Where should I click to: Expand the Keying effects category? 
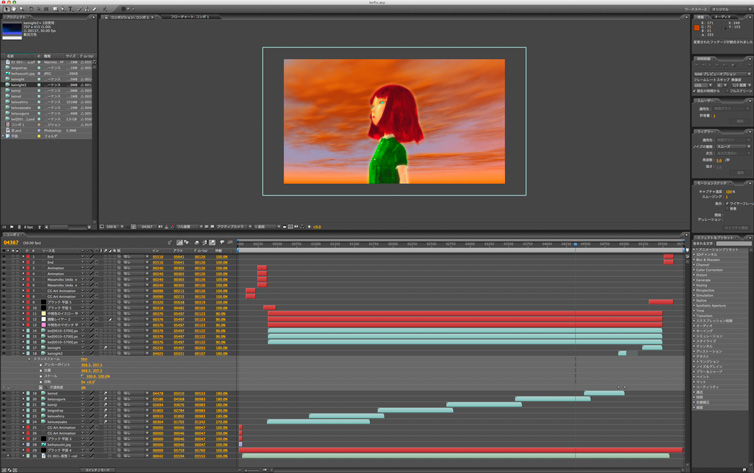tap(694, 285)
